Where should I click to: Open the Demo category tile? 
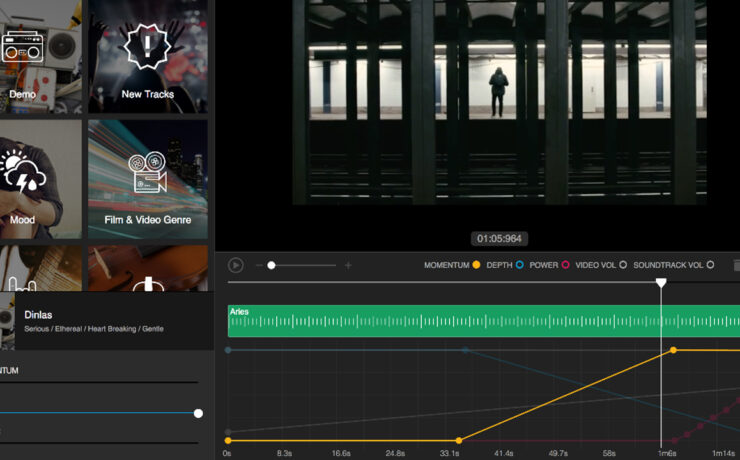point(41,56)
